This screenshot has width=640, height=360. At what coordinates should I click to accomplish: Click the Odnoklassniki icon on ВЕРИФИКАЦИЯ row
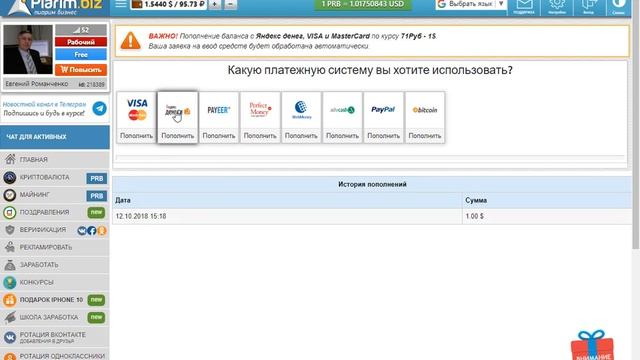[x=102, y=231]
